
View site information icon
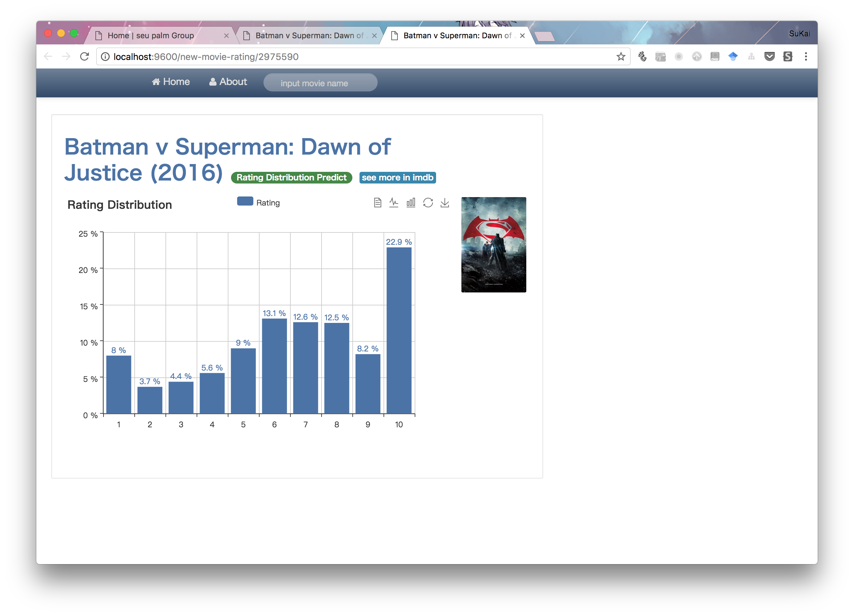[x=105, y=57]
